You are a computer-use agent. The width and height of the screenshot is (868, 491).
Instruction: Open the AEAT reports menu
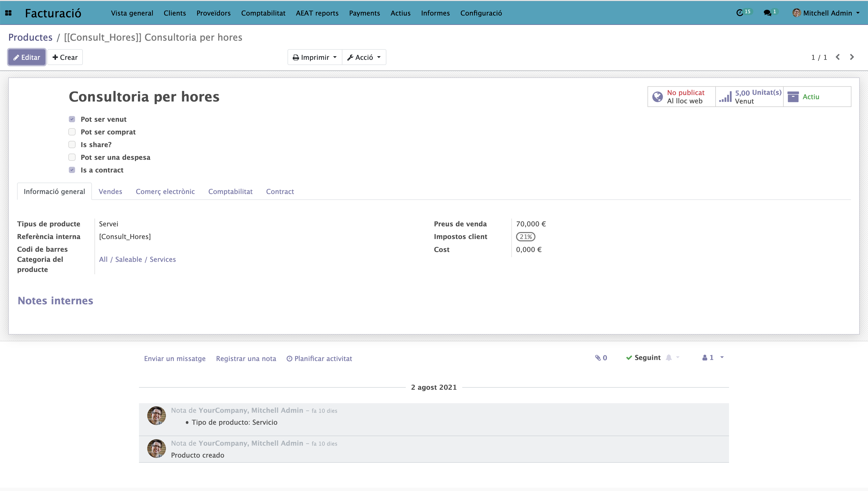317,13
